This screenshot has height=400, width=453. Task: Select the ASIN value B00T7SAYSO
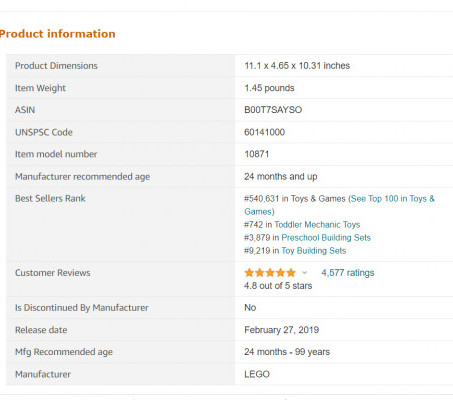point(273,110)
